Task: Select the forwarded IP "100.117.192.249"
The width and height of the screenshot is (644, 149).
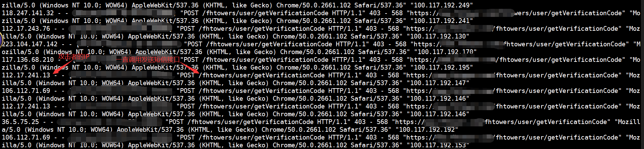Action: tap(441, 5)
